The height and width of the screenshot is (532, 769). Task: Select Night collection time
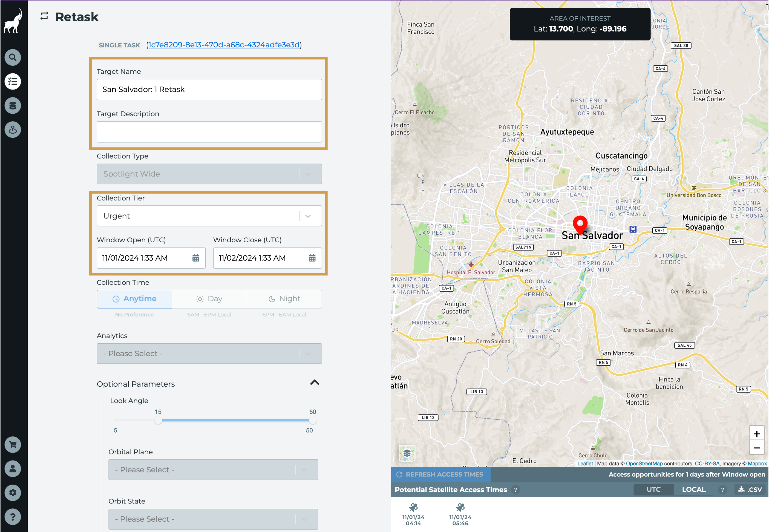point(284,299)
